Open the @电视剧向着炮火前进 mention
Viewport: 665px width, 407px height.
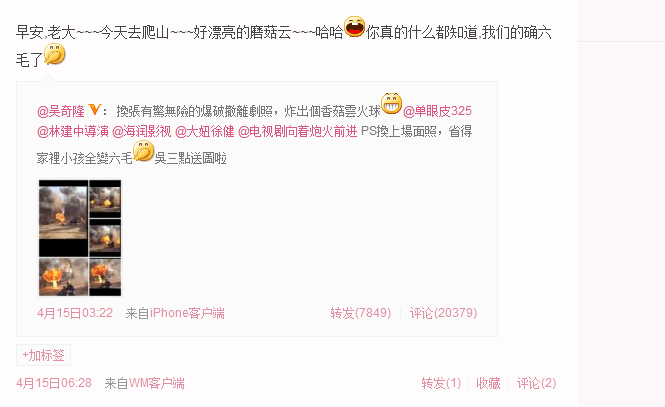[x=297, y=131]
